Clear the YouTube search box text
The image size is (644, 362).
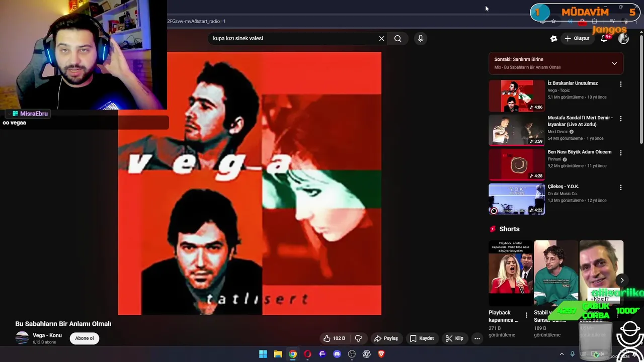pyautogui.click(x=381, y=38)
